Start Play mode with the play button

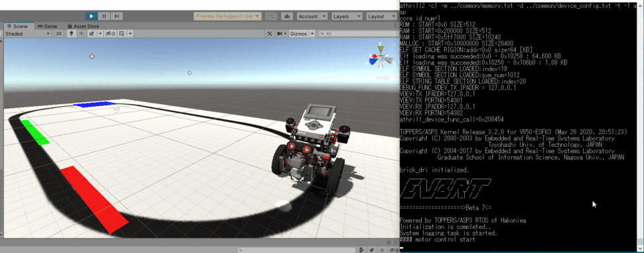point(92,16)
